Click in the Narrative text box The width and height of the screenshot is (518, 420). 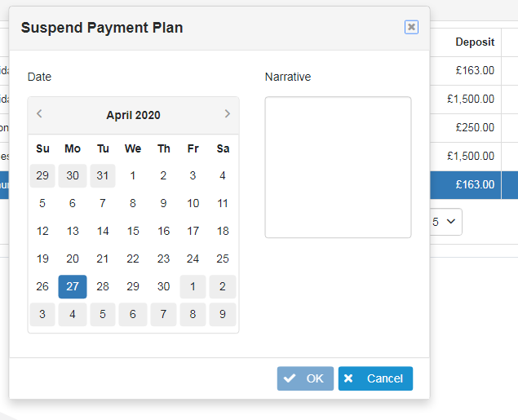coord(338,167)
